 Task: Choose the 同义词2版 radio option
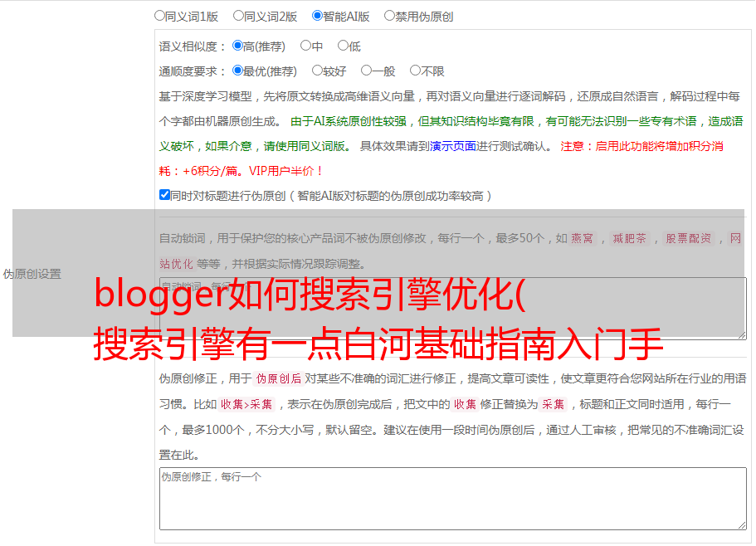[238, 16]
